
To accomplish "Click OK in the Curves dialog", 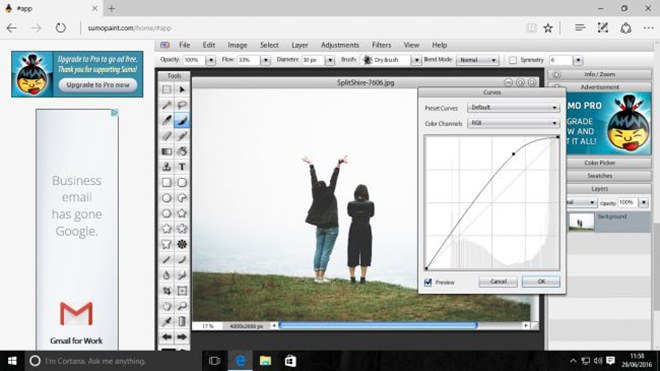I will (x=541, y=281).
